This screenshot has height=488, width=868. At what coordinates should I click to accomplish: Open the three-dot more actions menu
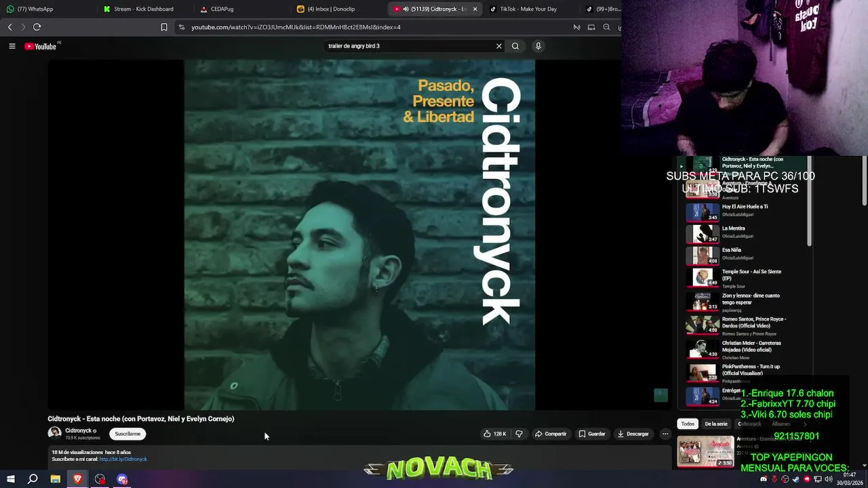coord(665,434)
